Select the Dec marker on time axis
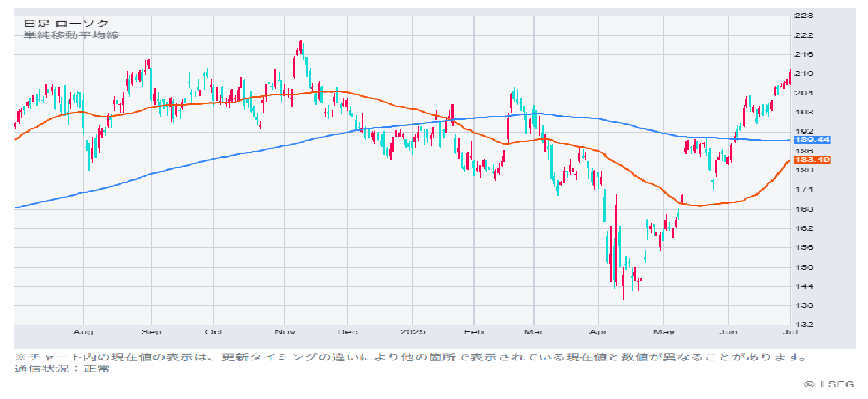The image size is (868, 399). click(x=347, y=332)
